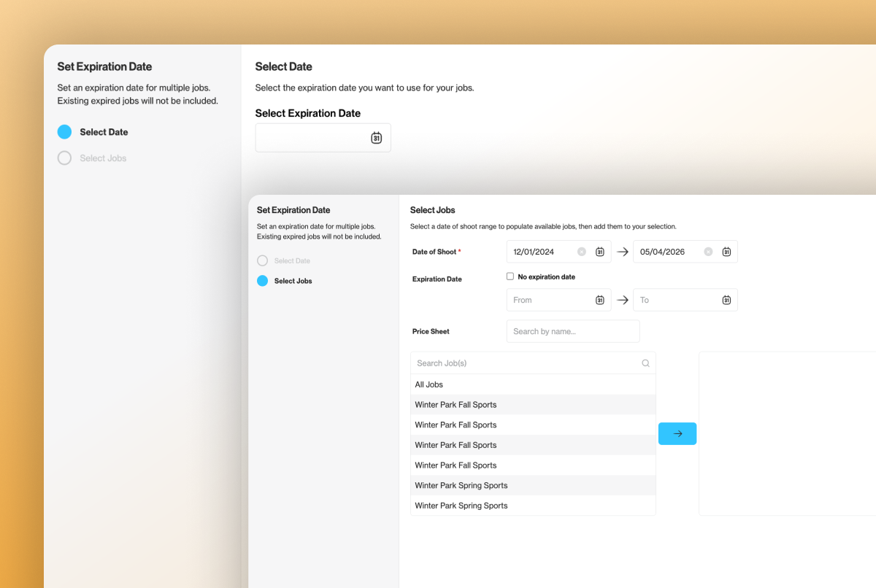Image resolution: width=876 pixels, height=588 pixels.
Task: Click the Price Sheet search by name field
Action: [573, 331]
